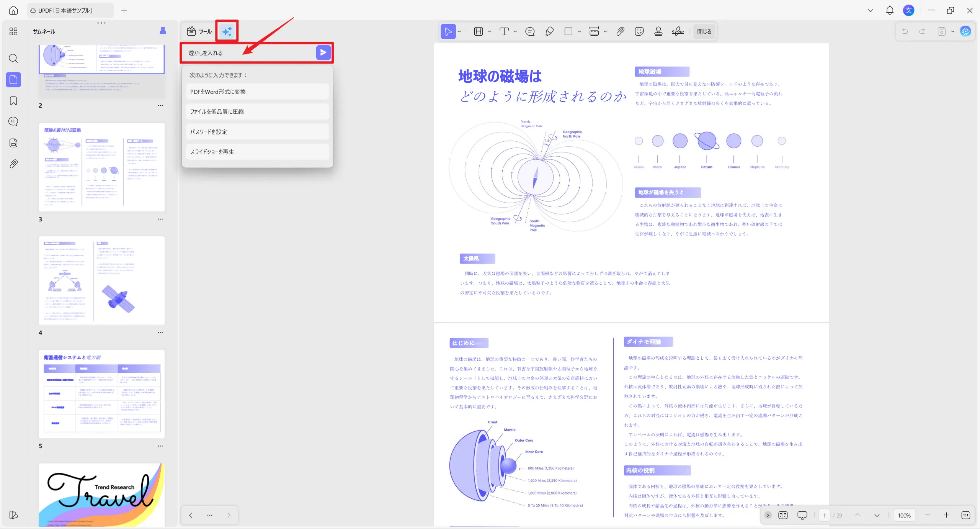
Task: Choose PDFをWord形式に変換 suggestion
Action: [x=257, y=91]
